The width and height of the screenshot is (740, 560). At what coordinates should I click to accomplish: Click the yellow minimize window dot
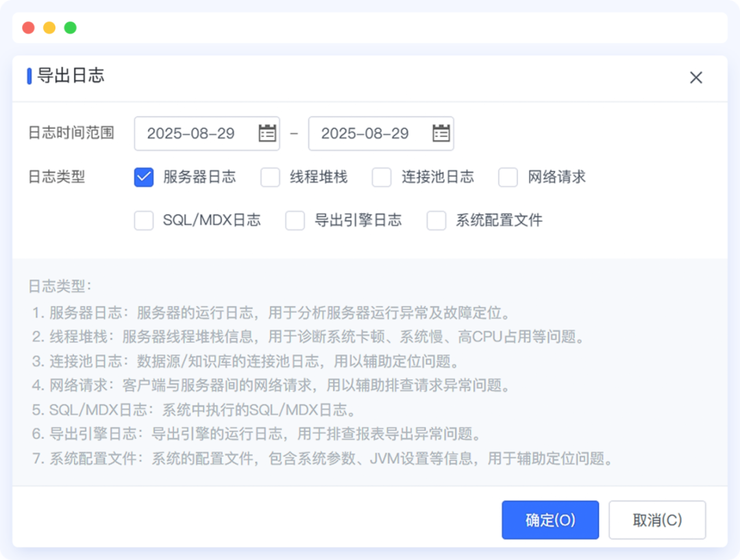pyautogui.click(x=49, y=28)
